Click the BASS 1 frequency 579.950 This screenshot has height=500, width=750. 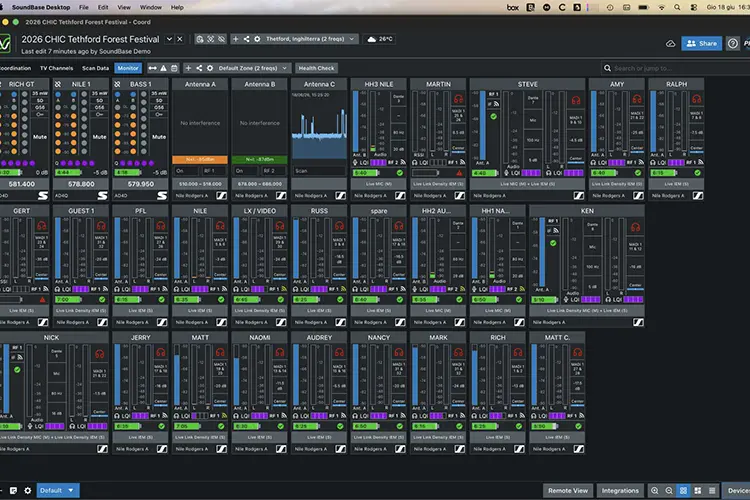[x=141, y=184]
